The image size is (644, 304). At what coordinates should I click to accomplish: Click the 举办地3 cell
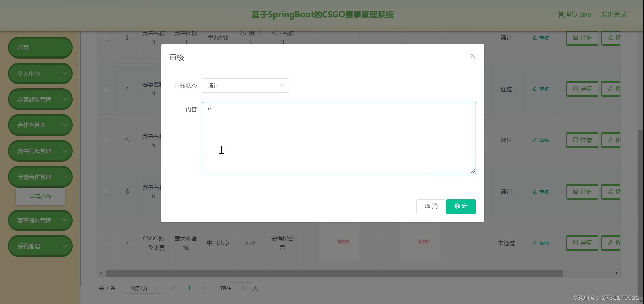coord(218,38)
